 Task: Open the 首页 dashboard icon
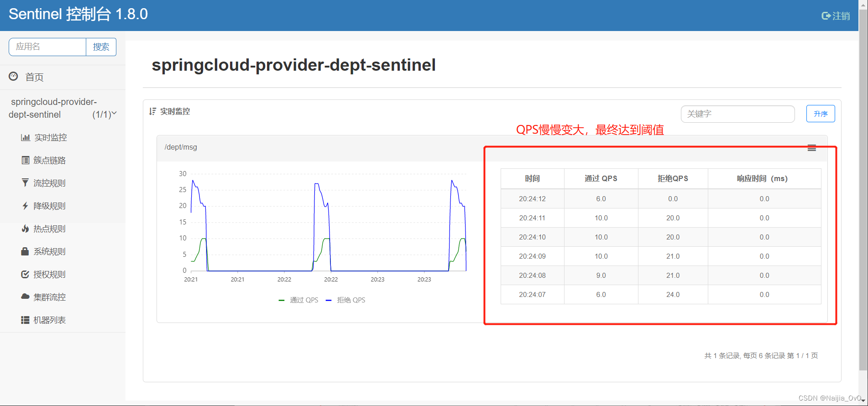point(14,77)
